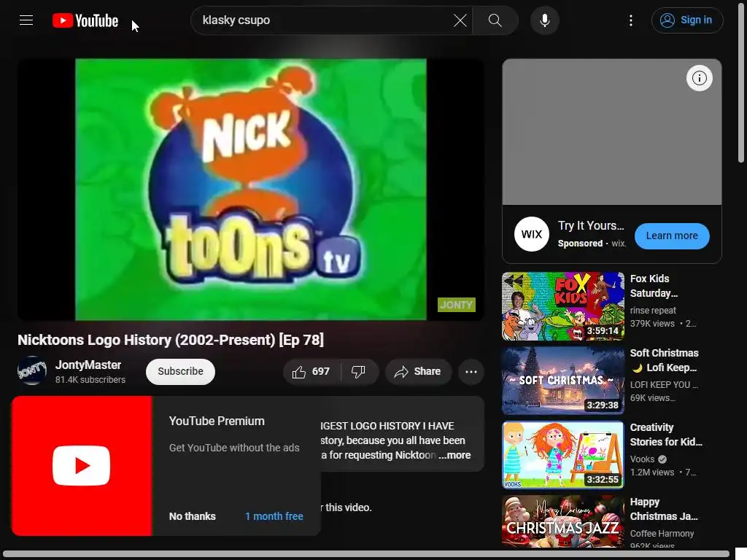Screen dimensions: 747x560
Task: Go to YouTube home via logo
Action: [85, 20]
